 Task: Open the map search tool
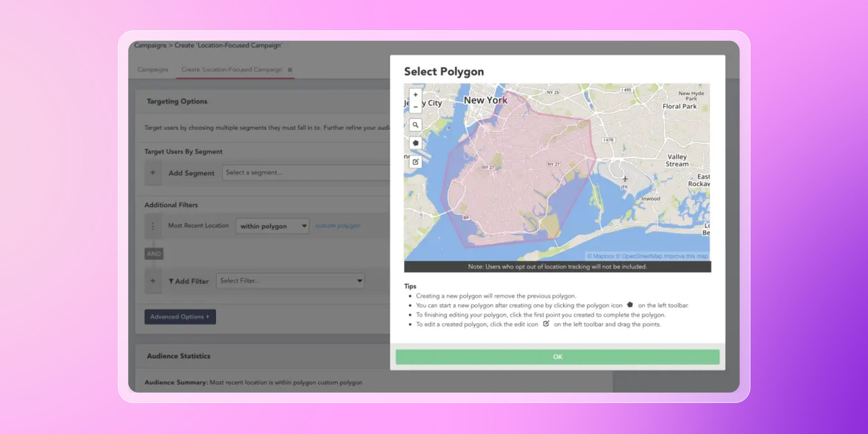[415, 125]
